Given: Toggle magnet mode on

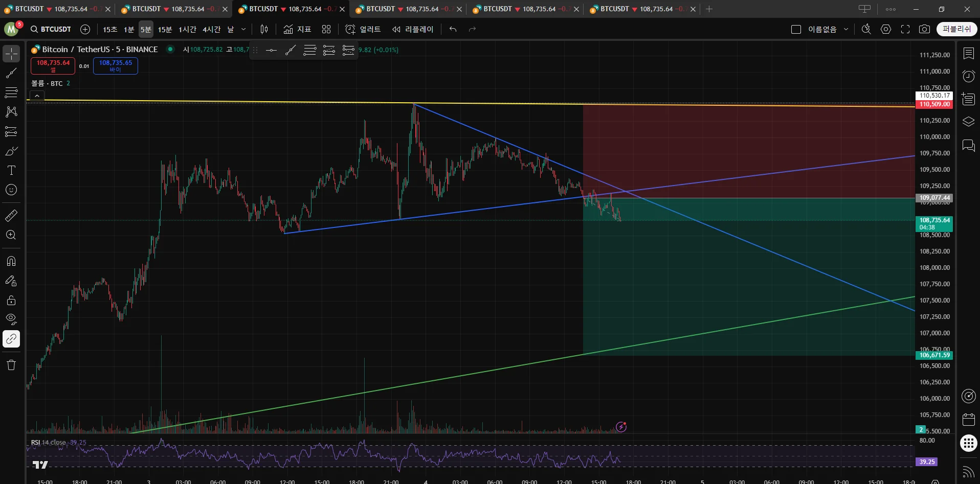Looking at the screenshot, I should (x=11, y=261).
